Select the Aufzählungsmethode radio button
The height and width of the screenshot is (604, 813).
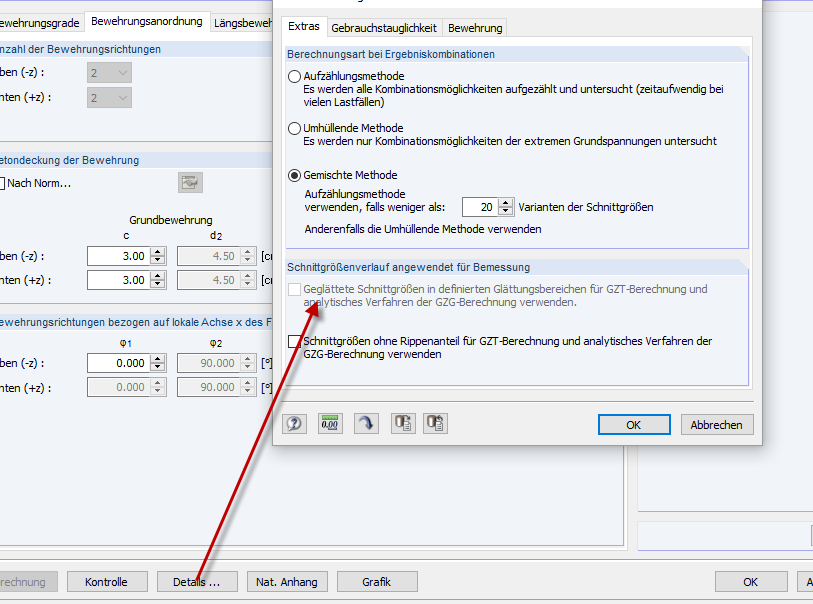tap(295, 76)
